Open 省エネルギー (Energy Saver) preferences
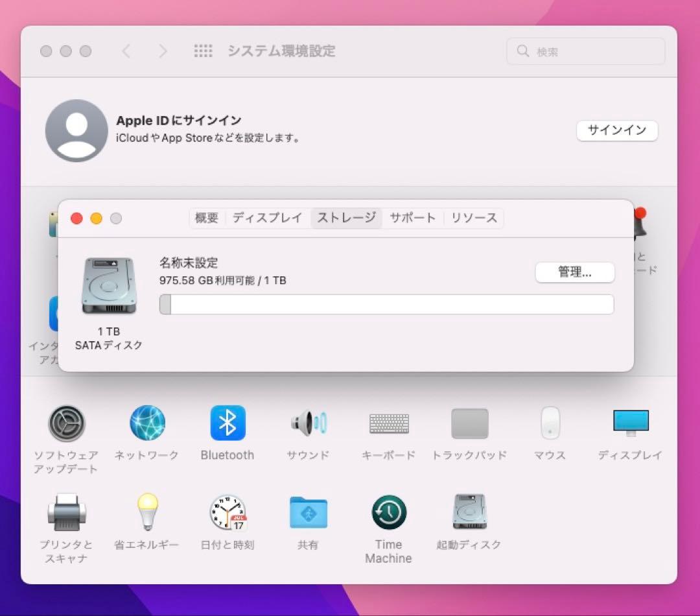700x616 pixels. (147, 513)
